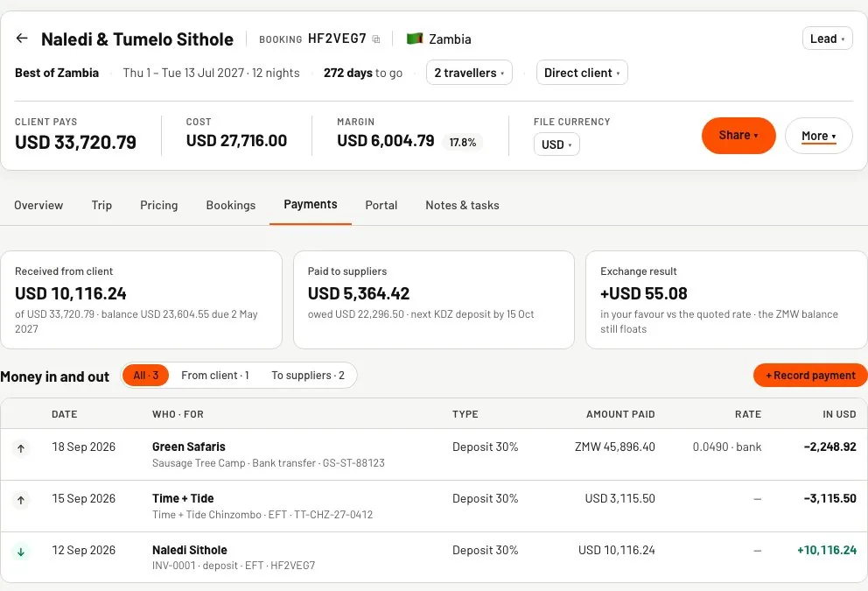Click the AMOUNT PAID column header

tap(620, 414)
